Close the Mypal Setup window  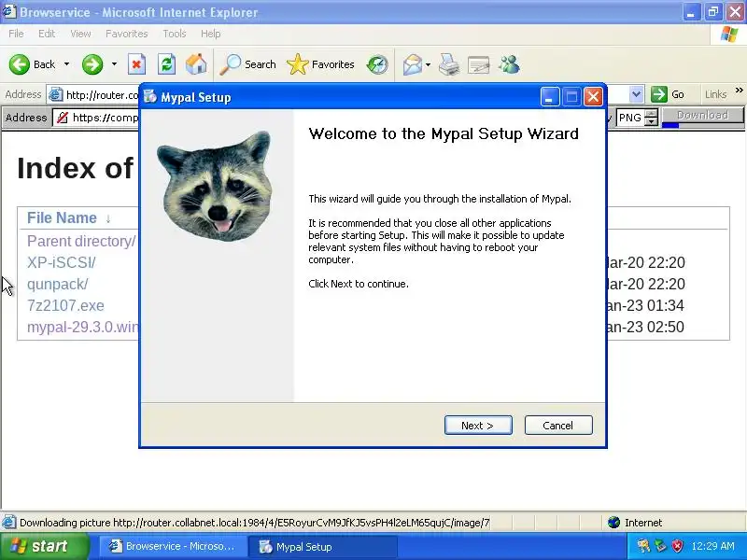click(593, 97)
